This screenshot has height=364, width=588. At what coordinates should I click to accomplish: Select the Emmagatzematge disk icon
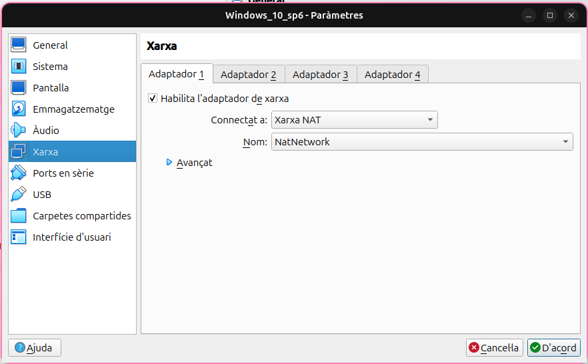tap(19, 109)
